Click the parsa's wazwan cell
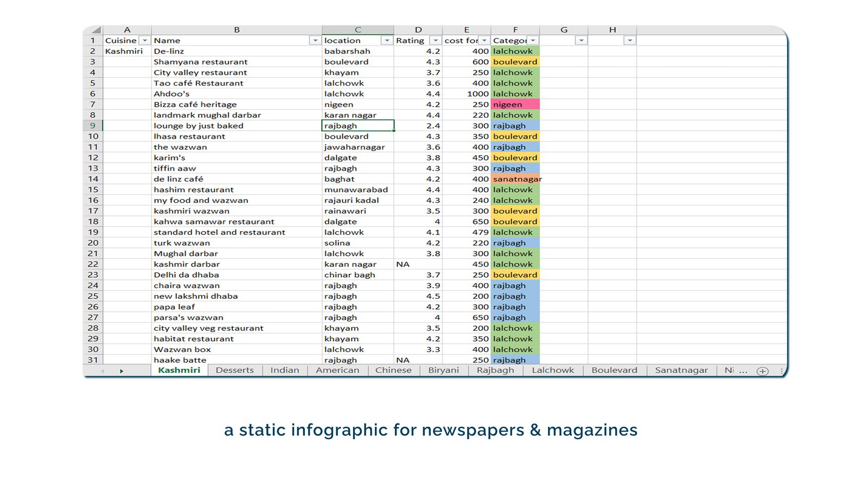 pos(237,318)
